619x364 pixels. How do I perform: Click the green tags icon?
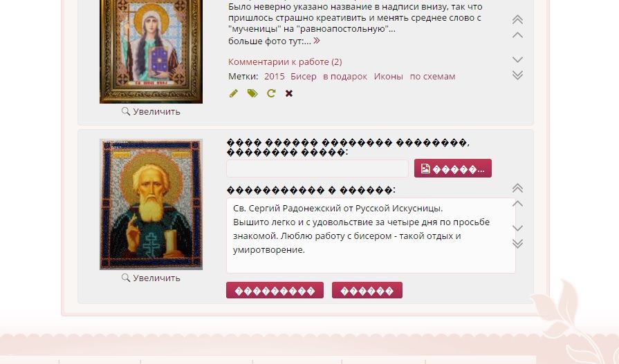pyautogui.click(x=252, y=93)
